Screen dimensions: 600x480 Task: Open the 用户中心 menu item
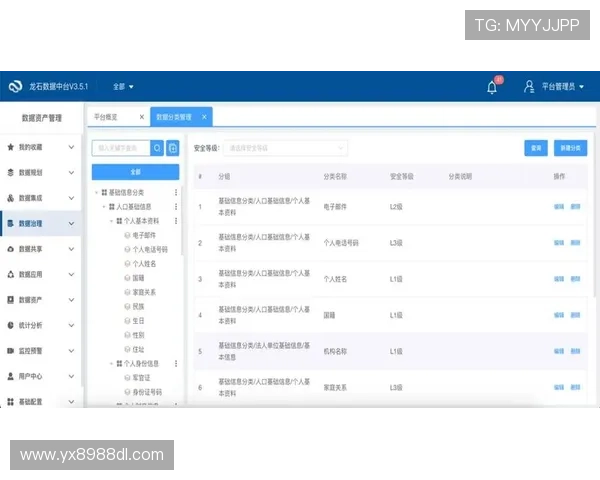coord(40,376)
